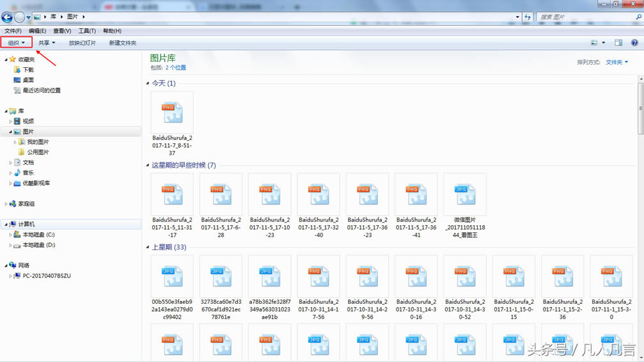Viewport: 644px width, 362px height.
Task: Expand the 视频 library tree node
Action: [11, 122]
